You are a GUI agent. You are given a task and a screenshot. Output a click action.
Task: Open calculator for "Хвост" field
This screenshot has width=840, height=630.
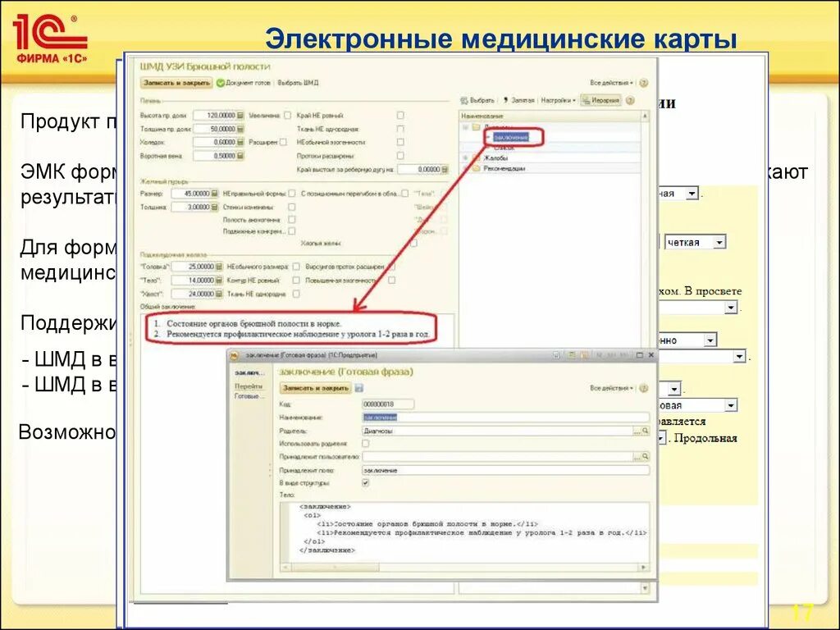point(218,294)
